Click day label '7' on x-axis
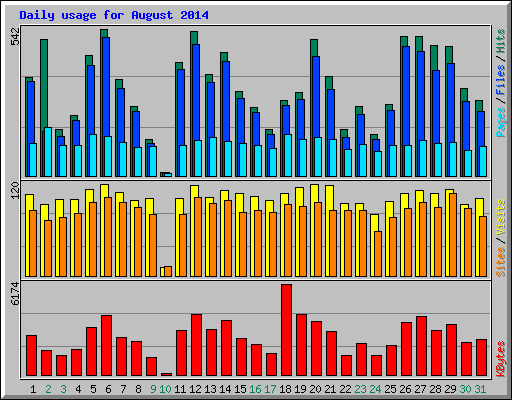Viewport: 512px width, 400px height. coord(123,389)
